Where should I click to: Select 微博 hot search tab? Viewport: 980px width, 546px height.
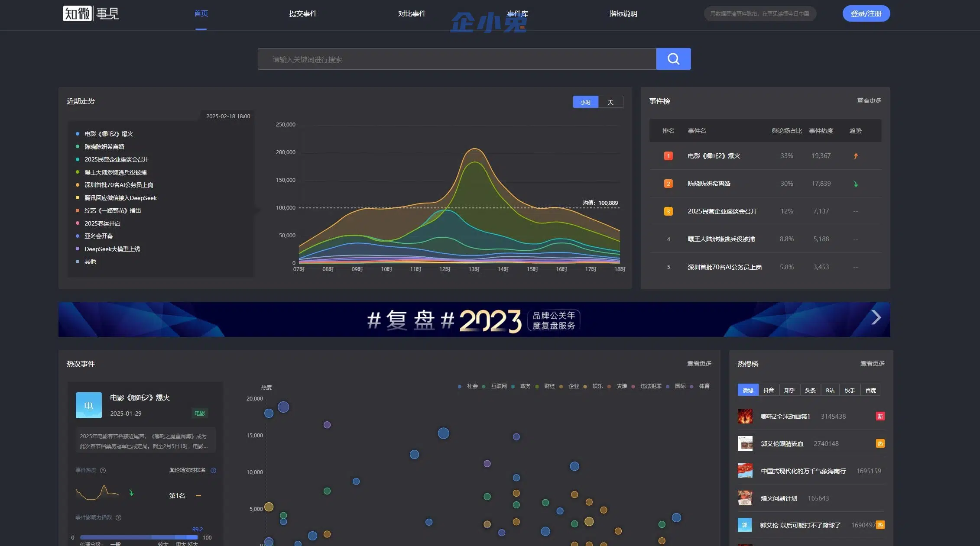click(x=748, y=390)
